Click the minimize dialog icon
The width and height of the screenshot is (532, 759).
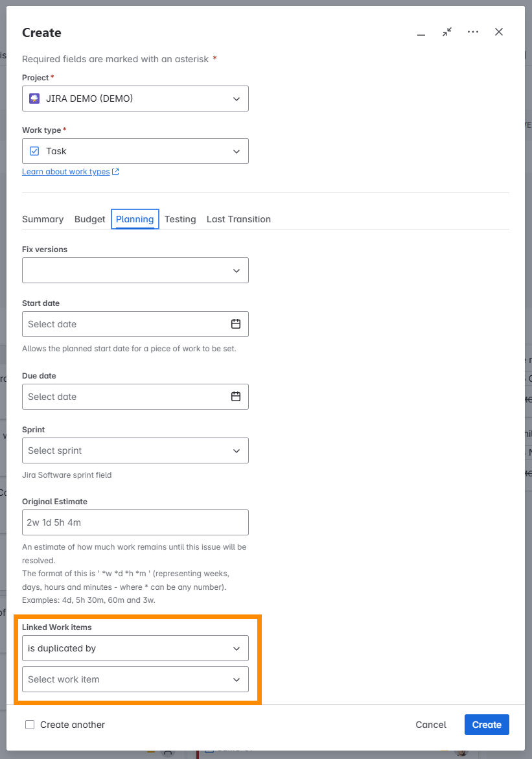pyautogui.click(x=421, y=32)
